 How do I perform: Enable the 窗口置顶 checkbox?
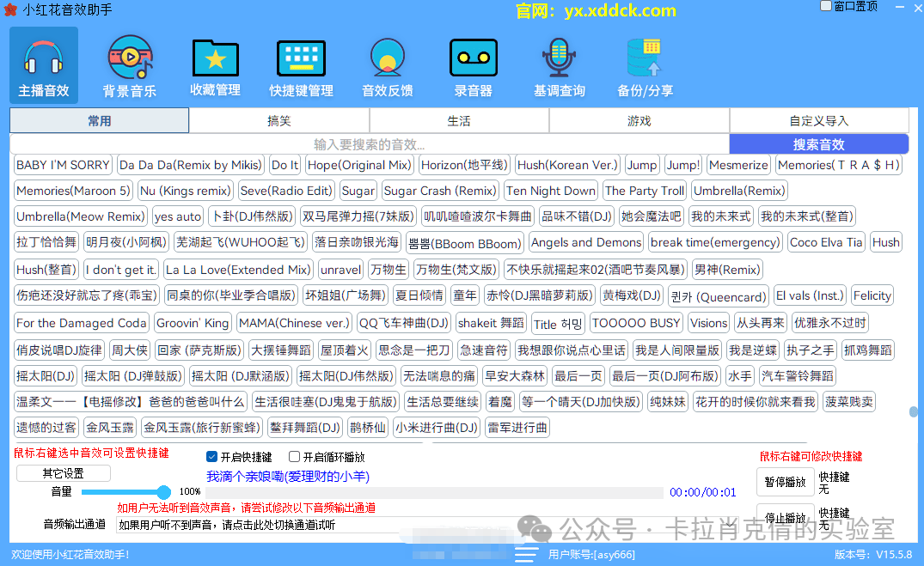pyautogui.click(x=826, y=7)
